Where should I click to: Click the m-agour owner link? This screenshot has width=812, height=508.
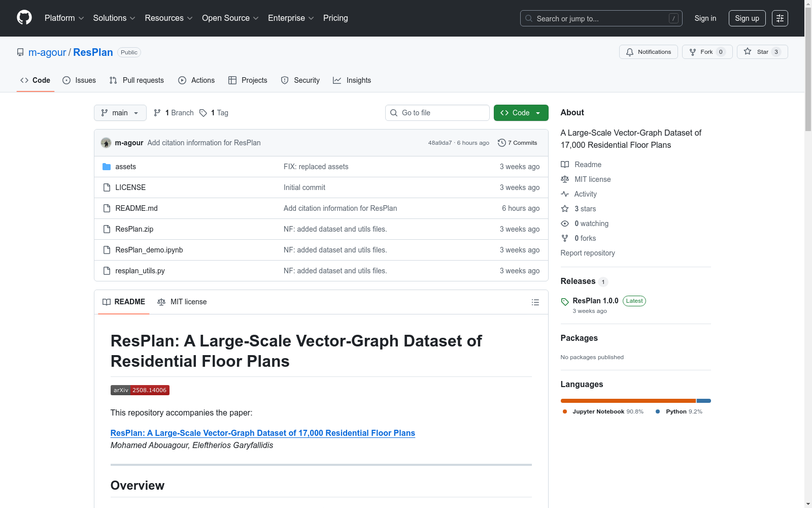point(47,52)
